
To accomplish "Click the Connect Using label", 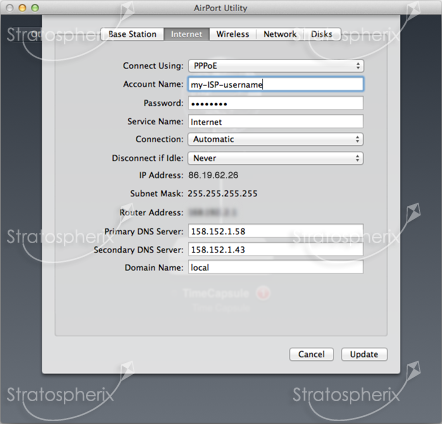I will (153, 66).
